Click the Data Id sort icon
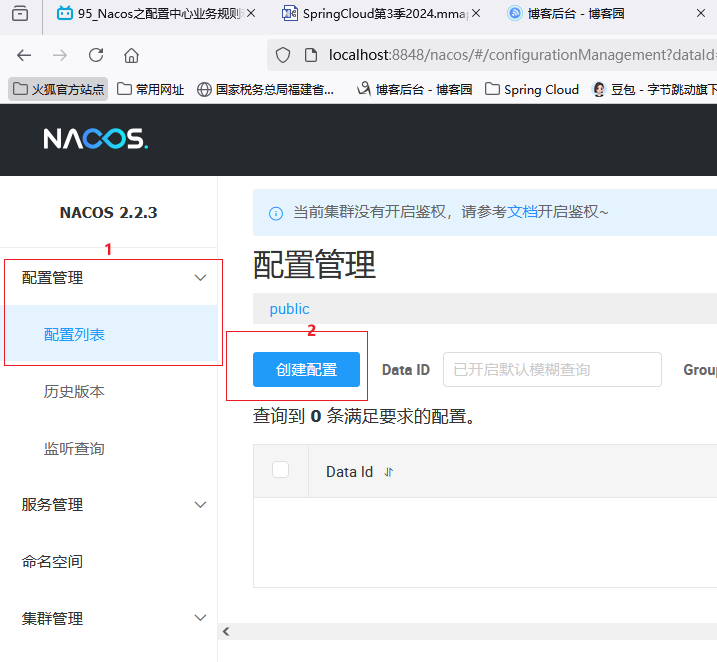Image resolution: width=717 pixels, height=662 pixels. pyautogui.click(x=389, y=472)
